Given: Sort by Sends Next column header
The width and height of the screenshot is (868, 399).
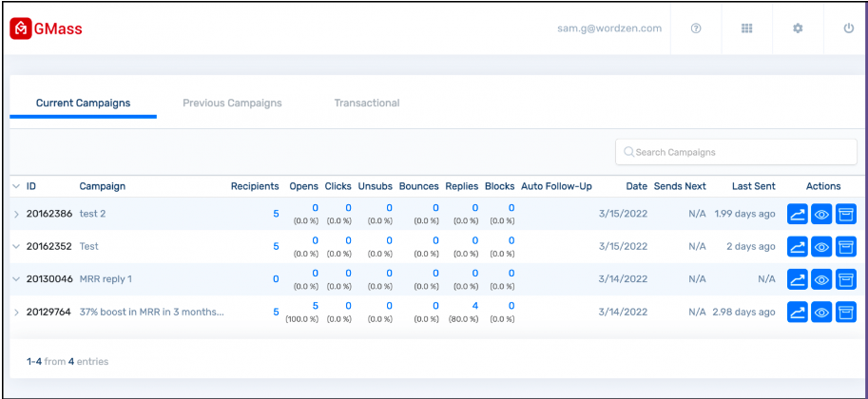Looking at the screenshot, I should (680, 186).
